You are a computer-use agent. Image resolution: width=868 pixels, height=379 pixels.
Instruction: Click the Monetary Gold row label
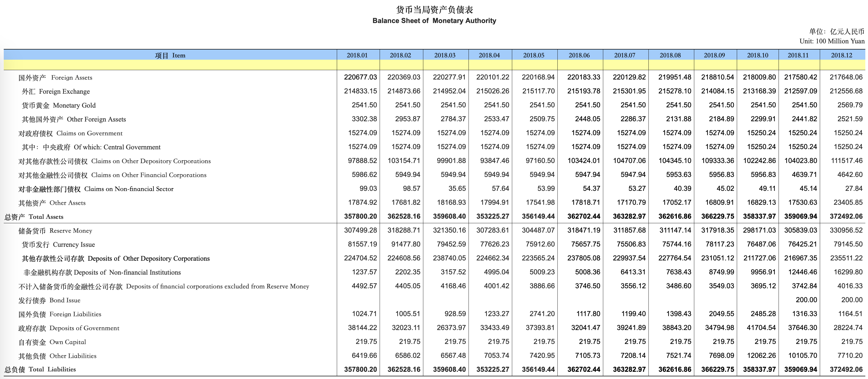tap(59, 105)
